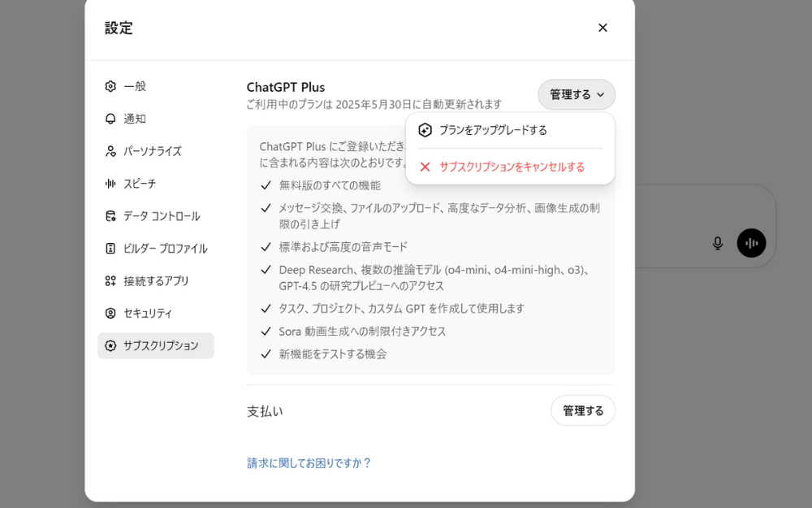812x508 pixels.
Task: Click タスク、プロジェクト、カスタム GPT feature row
Action: point(401,308)
